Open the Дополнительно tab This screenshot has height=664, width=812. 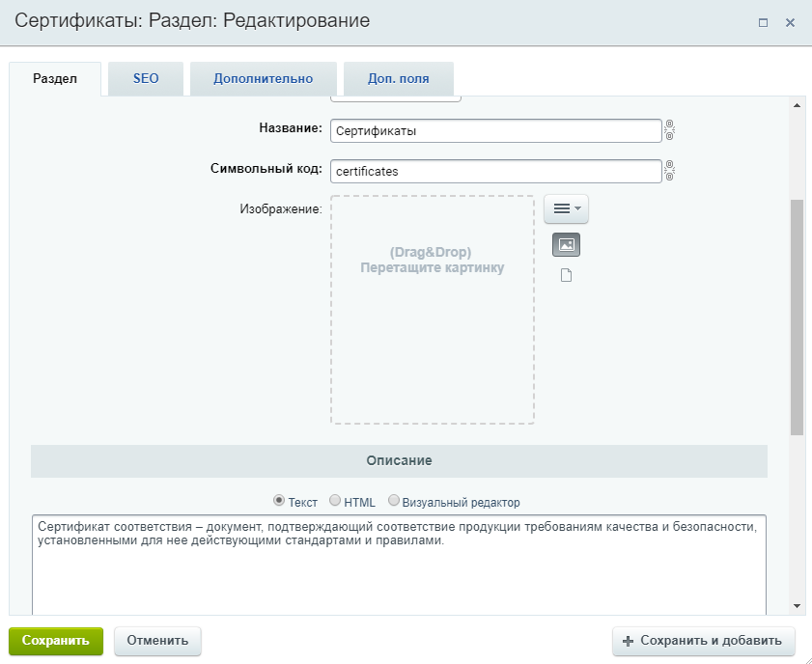point(263,79)
